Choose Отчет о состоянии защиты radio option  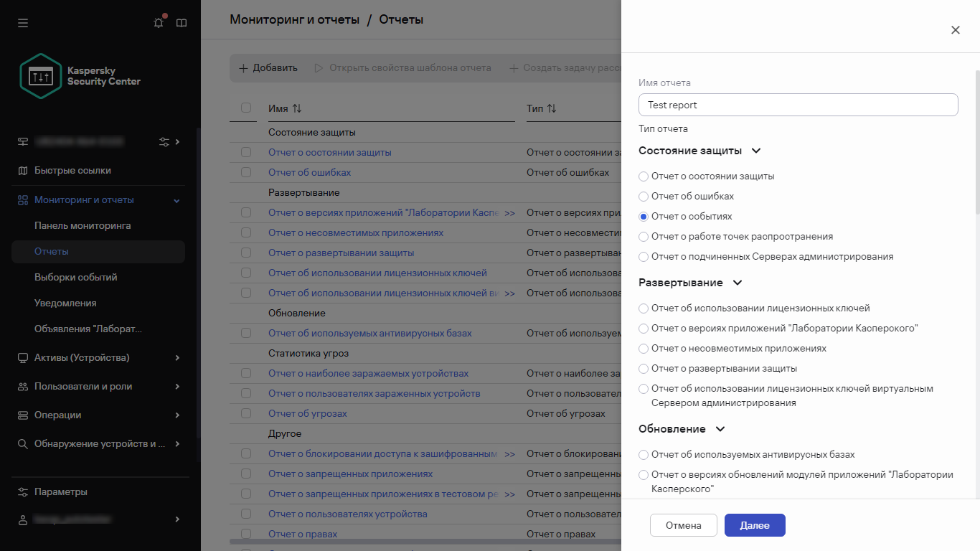(644, 176)
